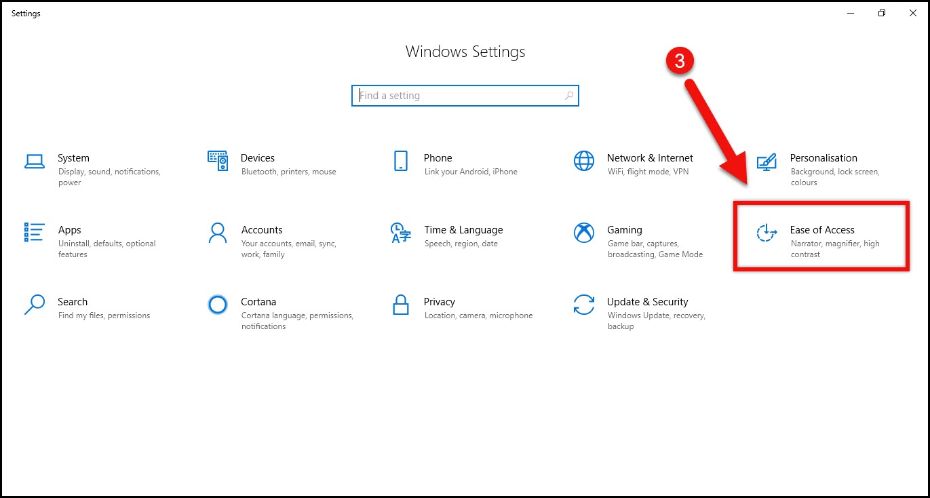Click 'Windows Update, recovery, backup' description
Viewport: 930px width, 498px height.
(657, 321)
